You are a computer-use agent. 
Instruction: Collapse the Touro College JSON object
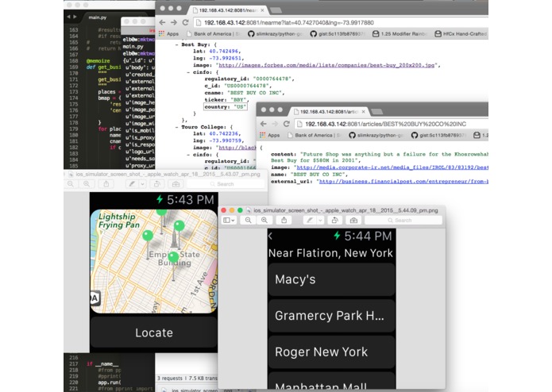click(177, 127)
